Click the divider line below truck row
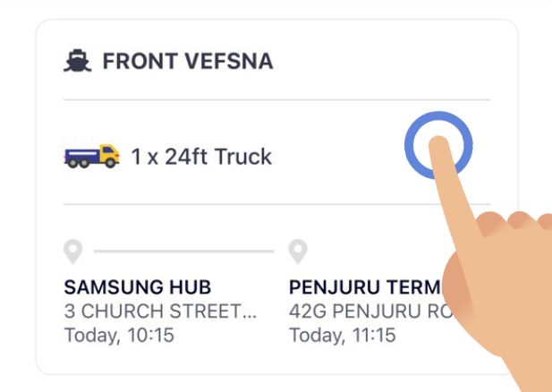The width and height of the screenshot is (552, 392). (x=276, y=204)
